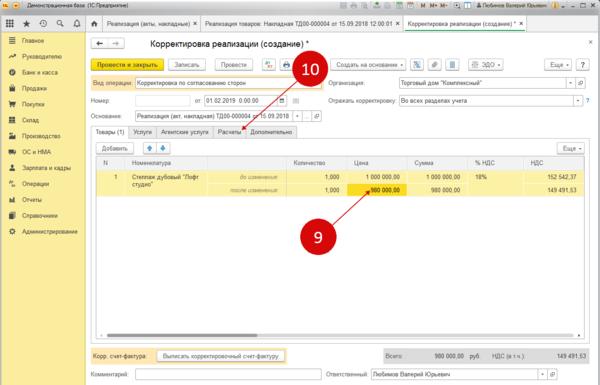Image resolution: width=600 pixels, height=385 pixels.
Task: Click the Номенклатура cell Стеллаж дубовый
Action: click(x=165, y=181)
